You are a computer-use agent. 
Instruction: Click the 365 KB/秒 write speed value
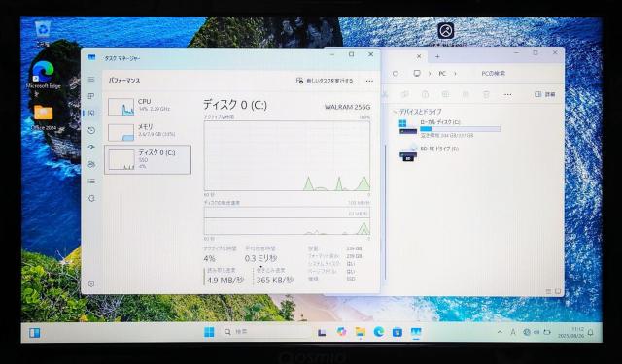point(274,280)
